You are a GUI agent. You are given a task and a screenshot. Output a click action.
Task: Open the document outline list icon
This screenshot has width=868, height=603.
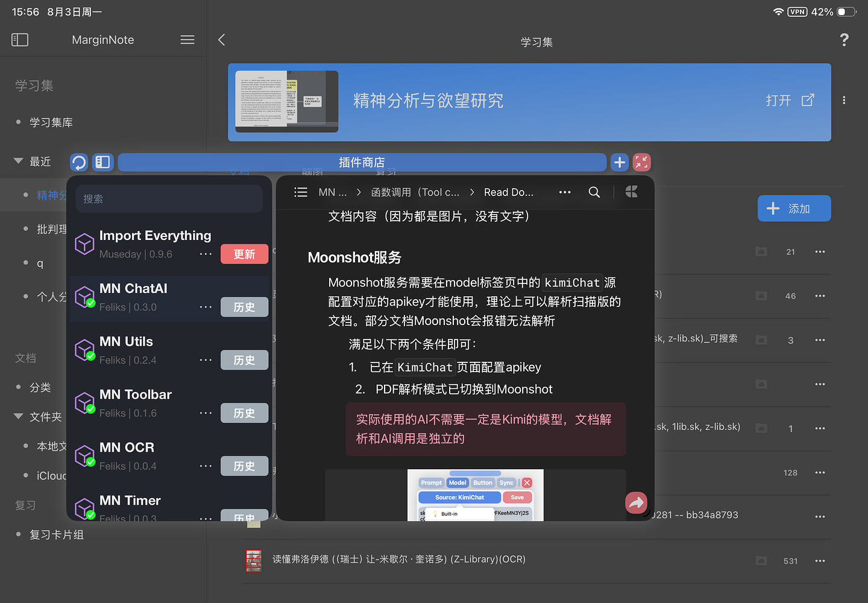click(301, 192)
